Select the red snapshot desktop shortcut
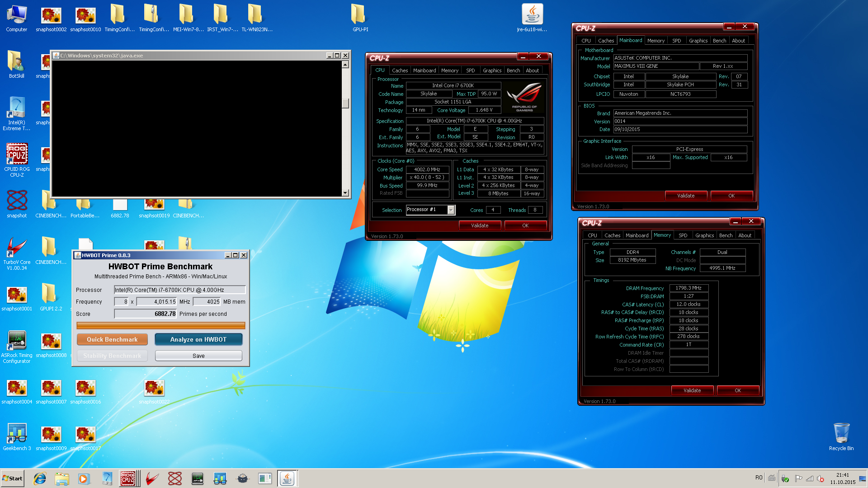 tap(17, 204)
